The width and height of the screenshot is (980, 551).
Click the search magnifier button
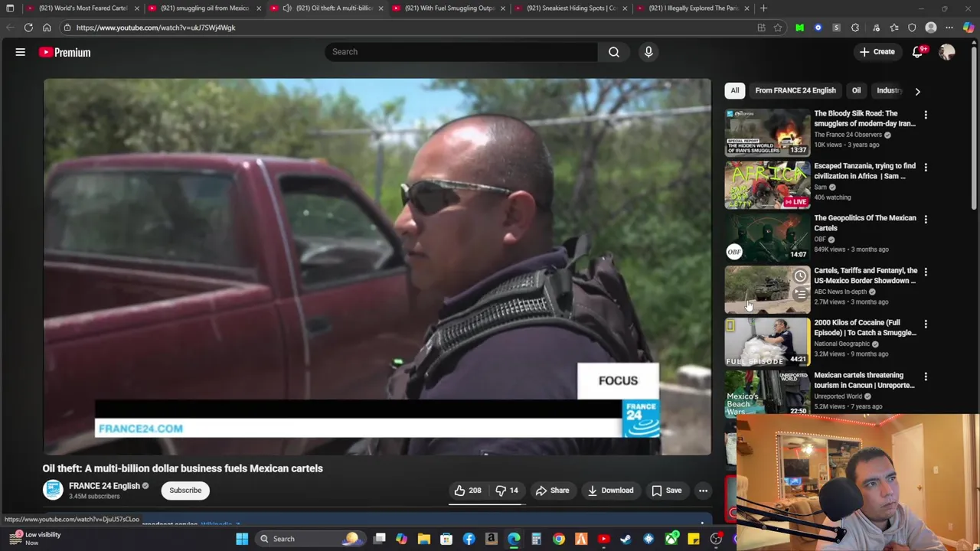pos(614,52)
